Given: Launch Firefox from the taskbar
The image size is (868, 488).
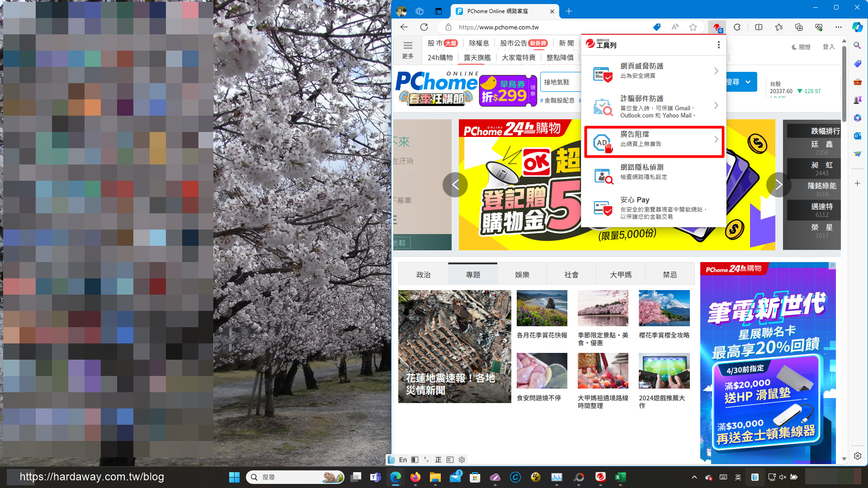Looking at the screenshot, I should (x=415, y=477).
